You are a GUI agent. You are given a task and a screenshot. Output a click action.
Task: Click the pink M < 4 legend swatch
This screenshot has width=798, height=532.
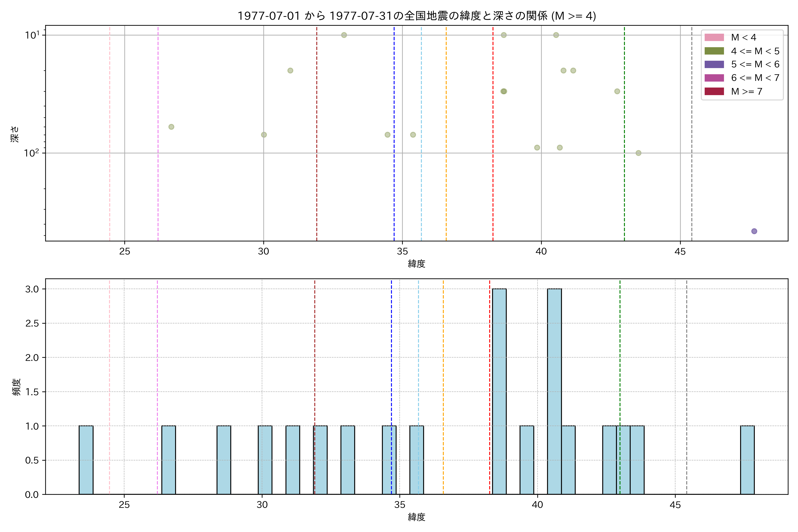pyautogui.click(x=714, y=37)
